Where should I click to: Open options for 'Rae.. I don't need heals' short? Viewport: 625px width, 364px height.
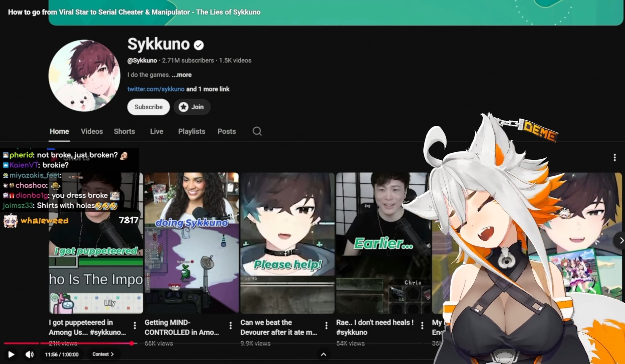422,325
